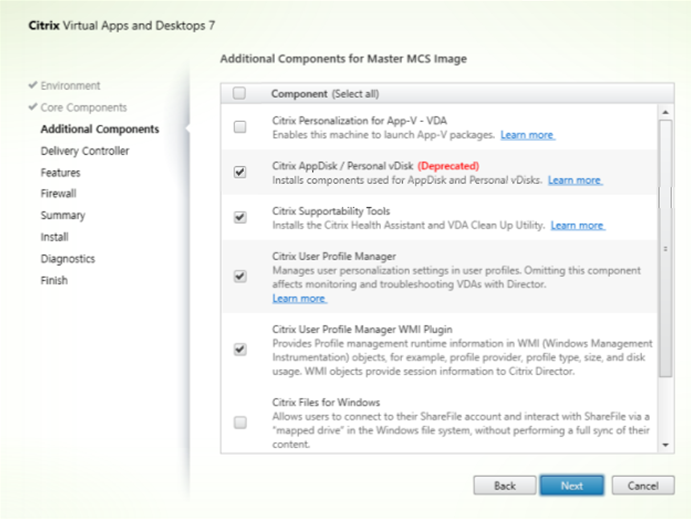
Task: Uncheck Citrix User Profile Manager checkbox
Action: [240, 277]
